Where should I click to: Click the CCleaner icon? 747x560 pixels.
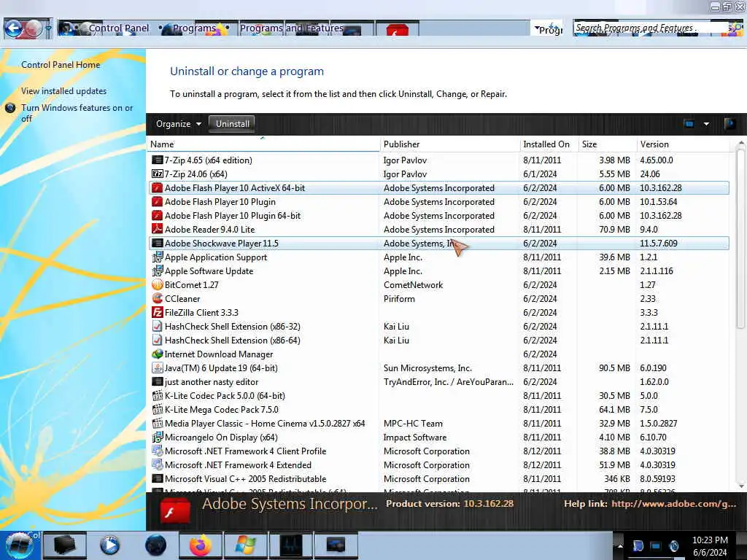point(158,298)
